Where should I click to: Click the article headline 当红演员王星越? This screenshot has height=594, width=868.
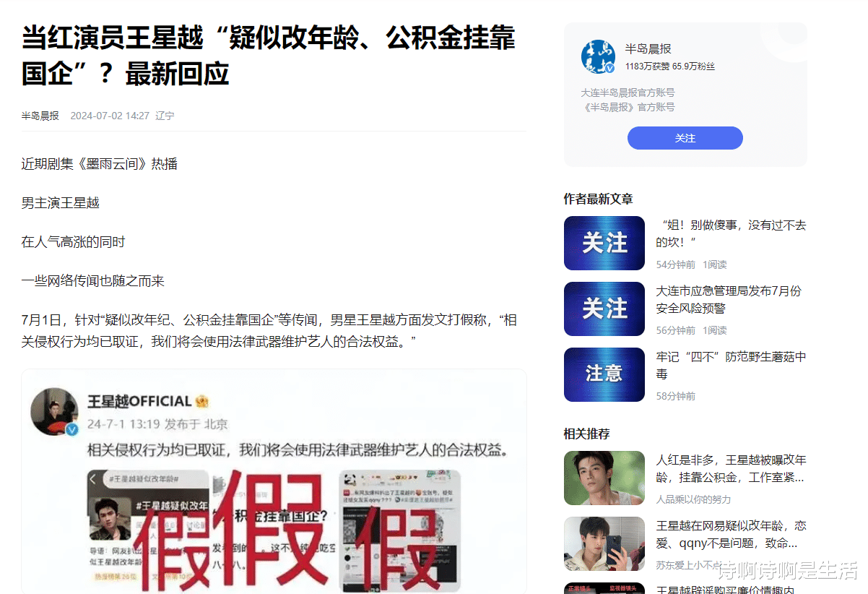pyautogui.click(x=269, y=55)
